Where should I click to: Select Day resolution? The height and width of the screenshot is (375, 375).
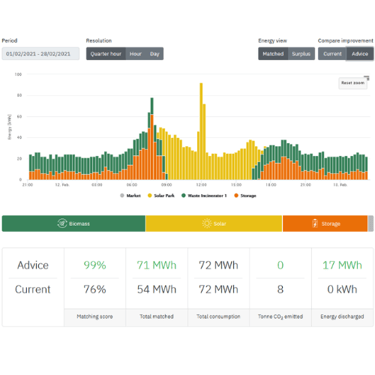coord(154,54)
